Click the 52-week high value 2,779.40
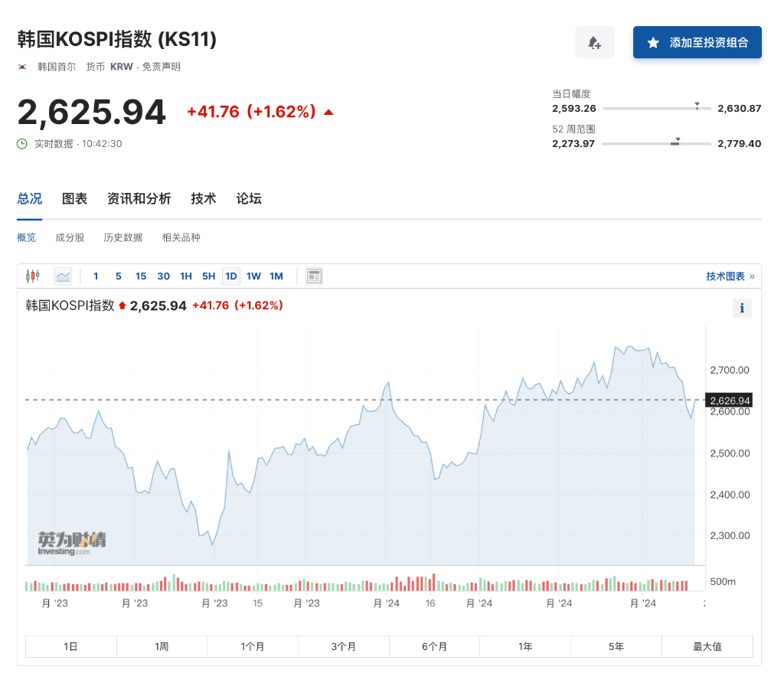The height and width of the screenshot is (673, 784). click(739, 143)
